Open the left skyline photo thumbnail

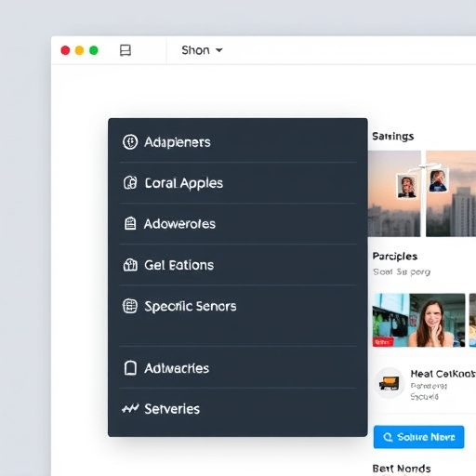[x=394, y=193]
